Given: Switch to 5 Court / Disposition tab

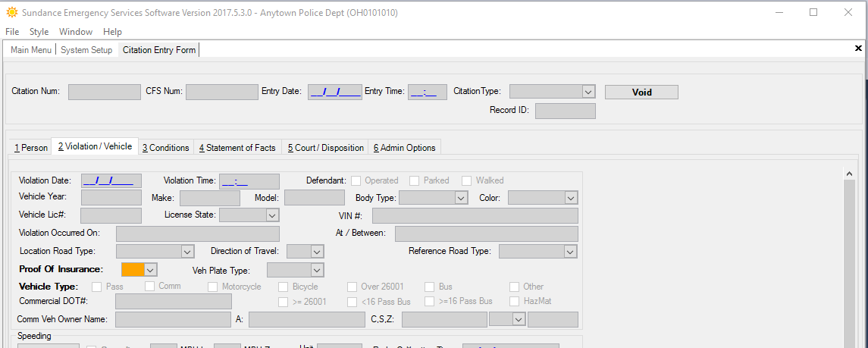Looking at the screenshot, I should coord(325,148).
